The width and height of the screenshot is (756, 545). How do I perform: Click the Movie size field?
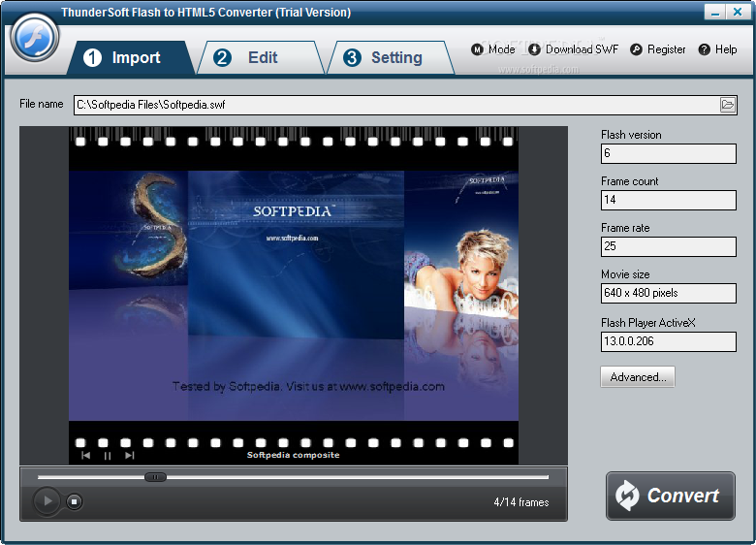tap(668, 293)
